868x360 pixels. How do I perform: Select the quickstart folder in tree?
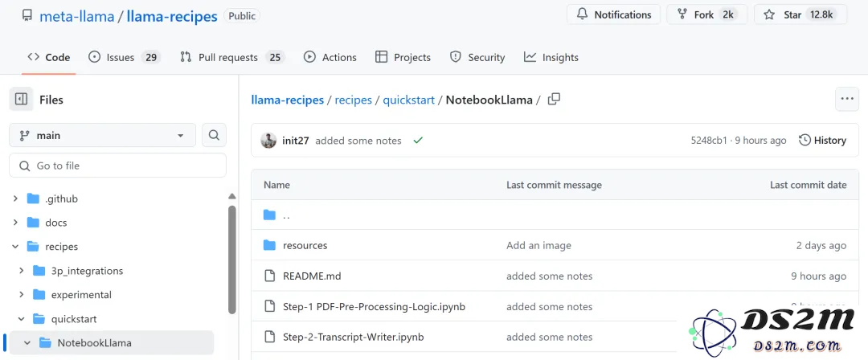point(74,319)
